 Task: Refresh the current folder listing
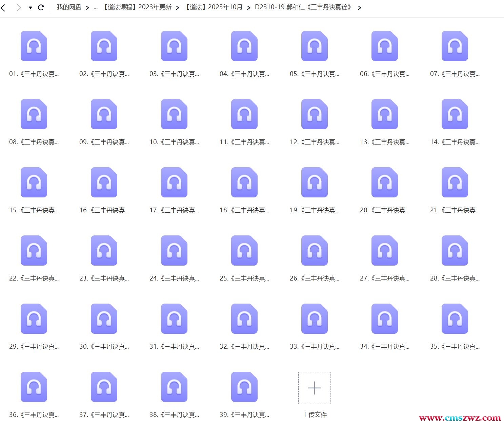coord(41,7)
